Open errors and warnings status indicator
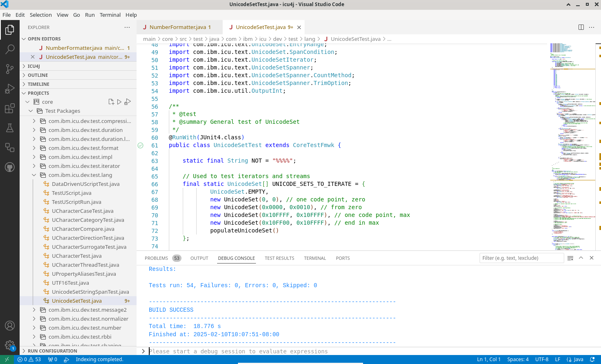Screen dimensions: 601x364 (x=29, y=360)
